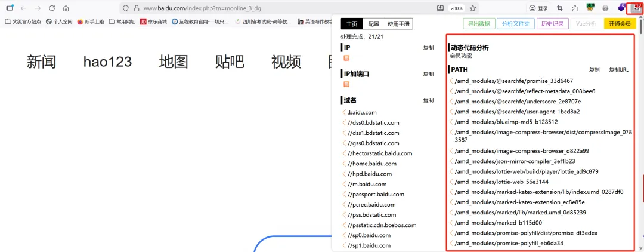
Task: Open the 使用手册 tab
Action: point(399,24)
